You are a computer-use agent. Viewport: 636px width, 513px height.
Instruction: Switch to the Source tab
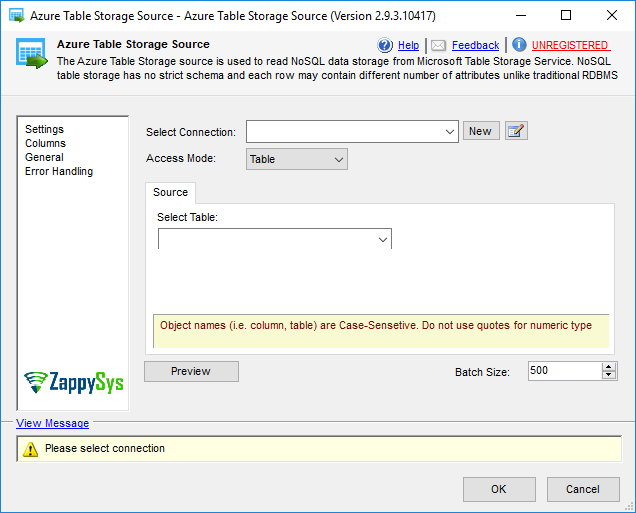point(170,192)
